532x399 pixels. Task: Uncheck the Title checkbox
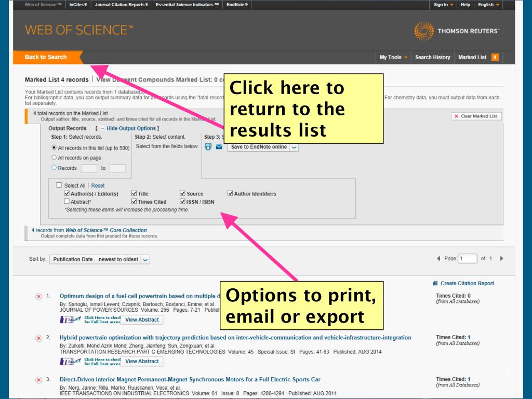[x=134, y=193]
